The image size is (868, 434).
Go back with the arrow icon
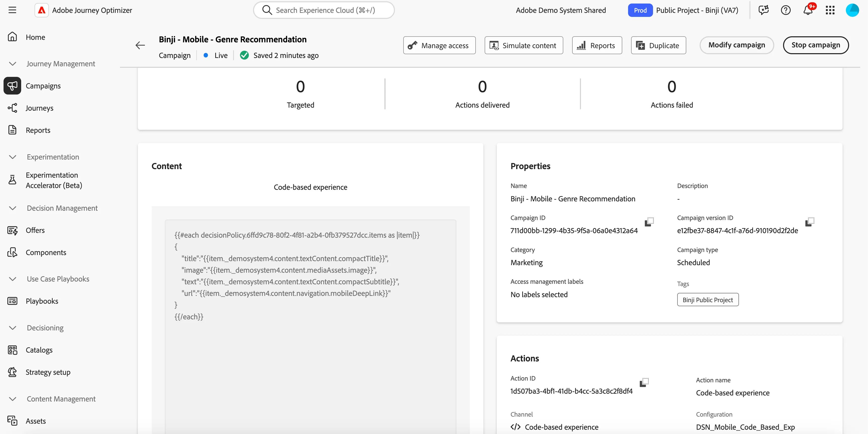140,45
